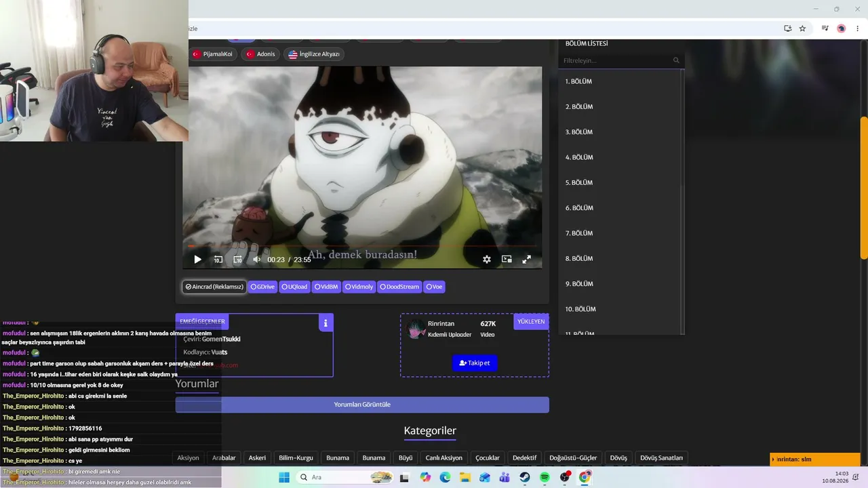Select the VidBM video source

pyautogui.click(x=326, y=287)
